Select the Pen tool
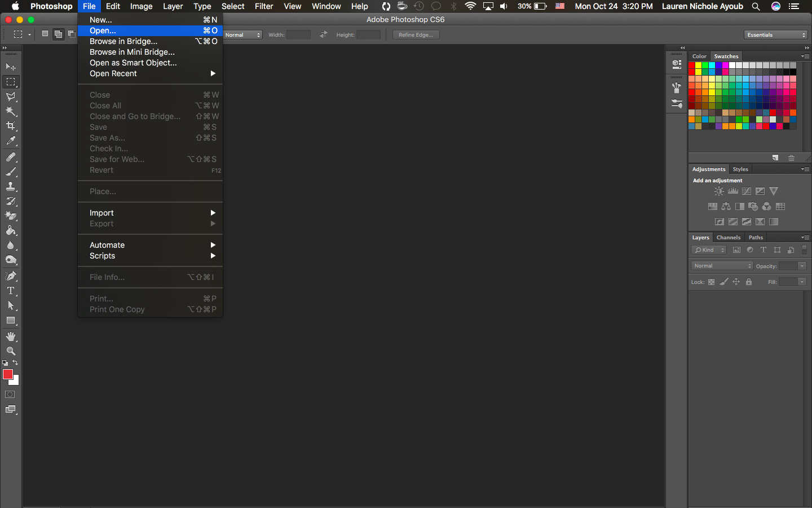The height and width of the screenshot is (508, 812). 11,275
